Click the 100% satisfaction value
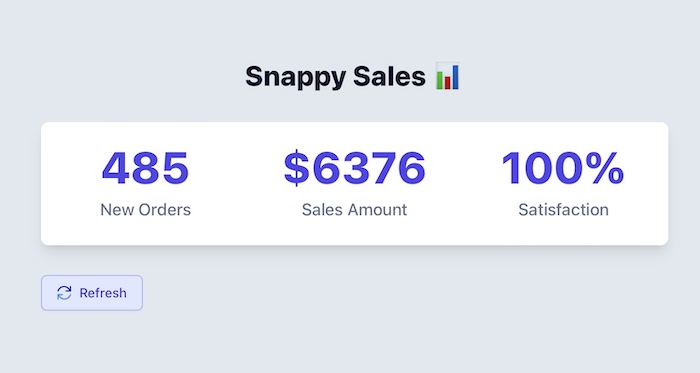700x373 pixels. tap(563, 168)
